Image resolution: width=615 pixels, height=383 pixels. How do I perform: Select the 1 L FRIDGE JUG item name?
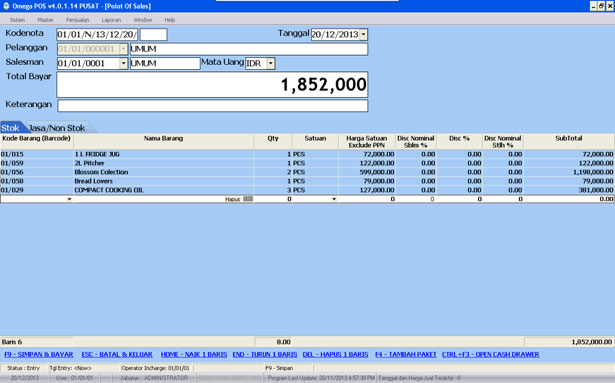pyautogui.click(x=97, y=154)
